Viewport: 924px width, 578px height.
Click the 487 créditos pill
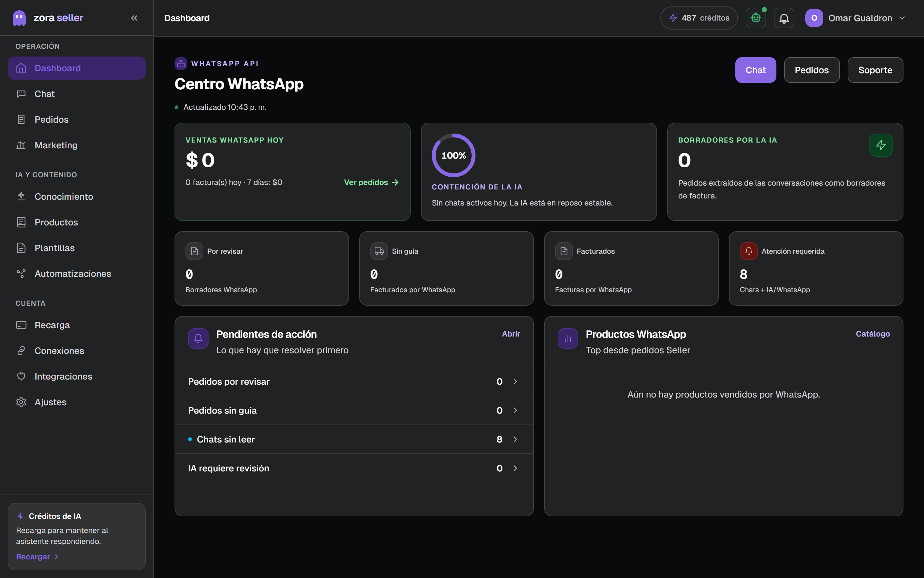pyautogui.click(x=699, y=18)
